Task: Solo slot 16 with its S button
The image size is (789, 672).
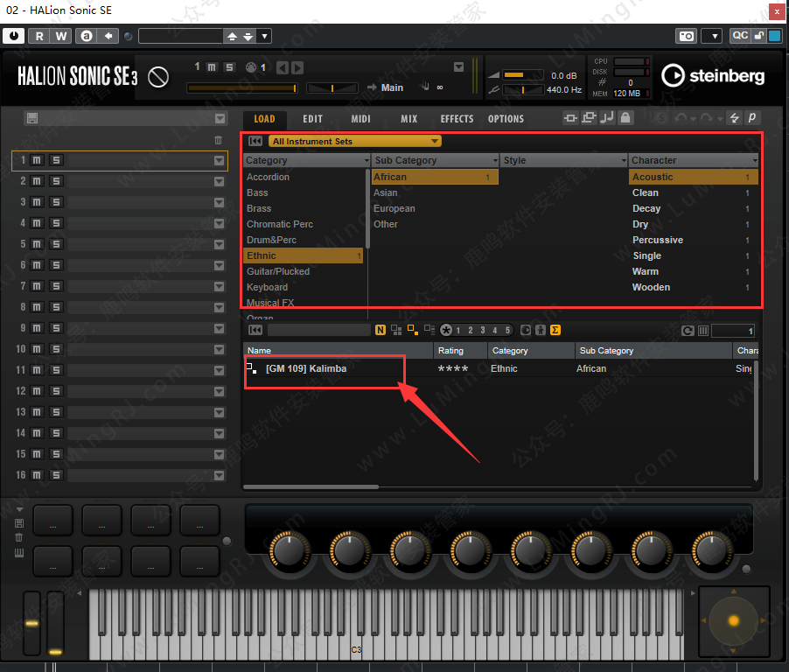Action: (56, 475)
